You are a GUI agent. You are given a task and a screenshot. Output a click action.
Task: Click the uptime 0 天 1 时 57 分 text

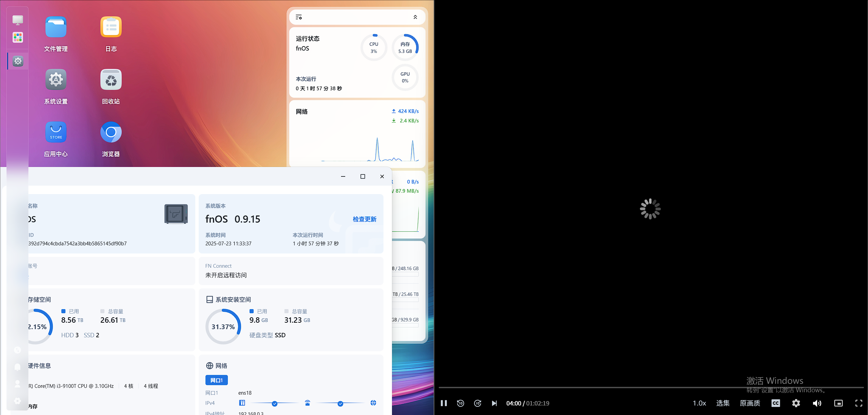click(319, 89)
